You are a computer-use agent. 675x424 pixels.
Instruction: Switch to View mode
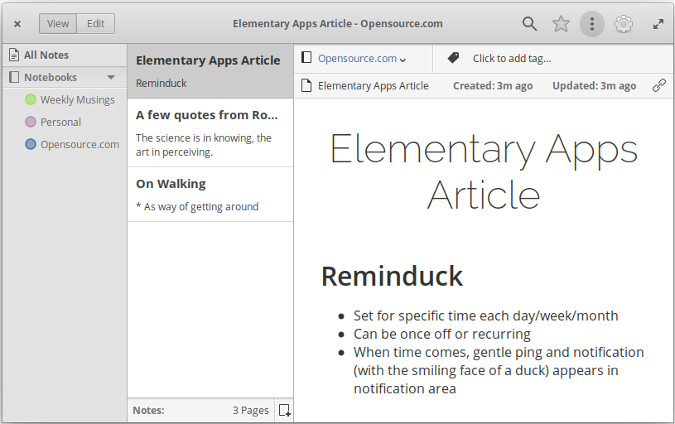coord(58,23)
